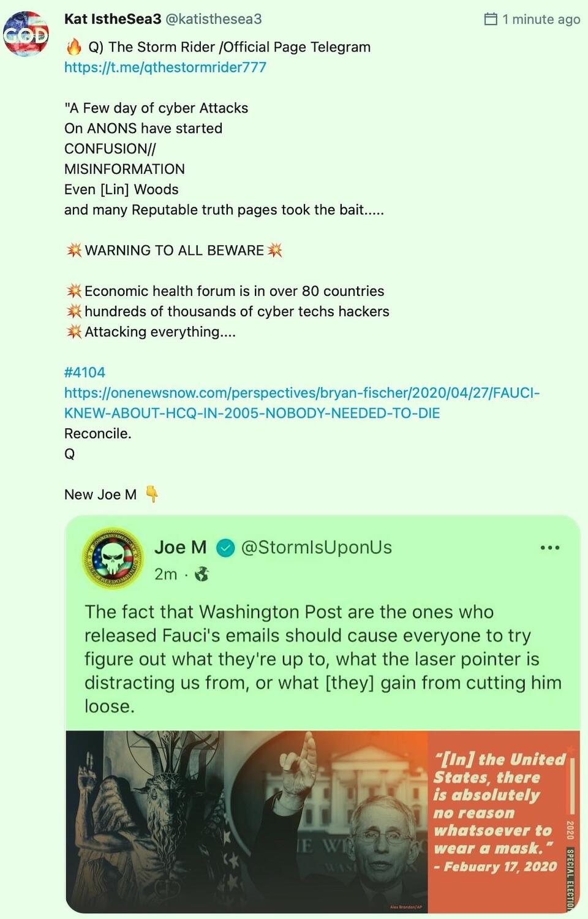Click the fire emoji before The Storm Rider
This screenshot has width=588, height=919.
pos(74,47)
